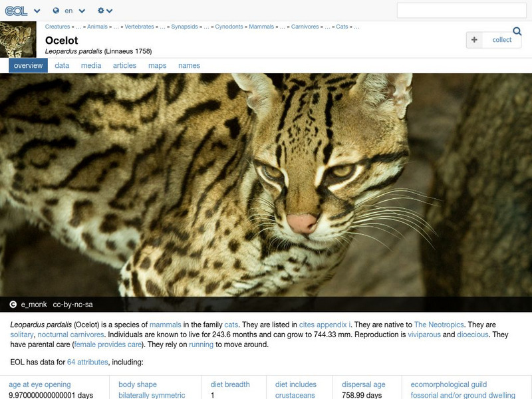This screenshot has height=399, width=532.
Task: View the maps tab
Action: click(x=160, y=66)
